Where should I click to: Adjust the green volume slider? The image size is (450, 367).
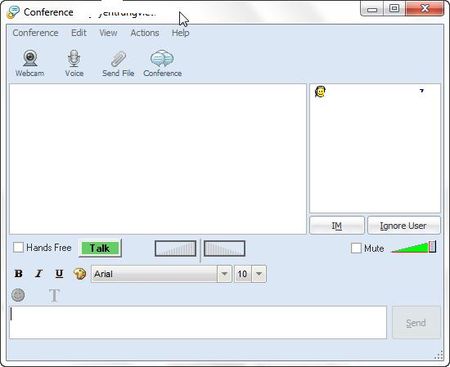pyautogui.click(x=413, y=247)
